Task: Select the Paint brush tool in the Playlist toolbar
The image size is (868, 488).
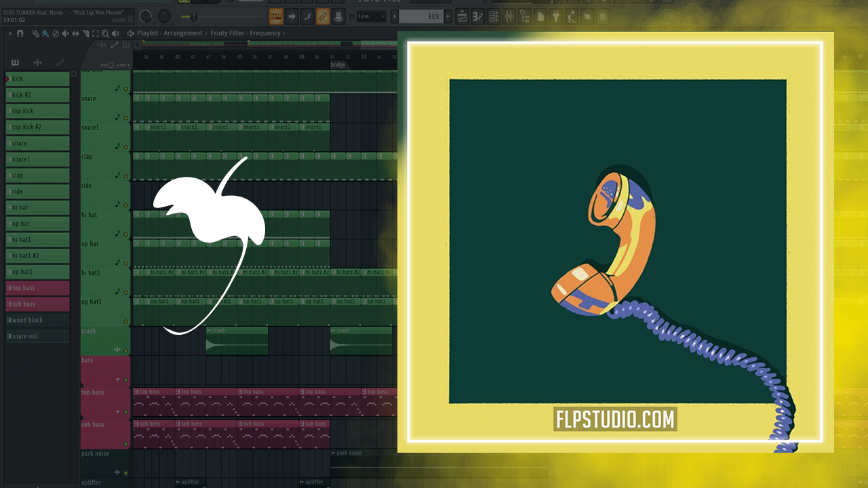Action: [x=45, y=33]
